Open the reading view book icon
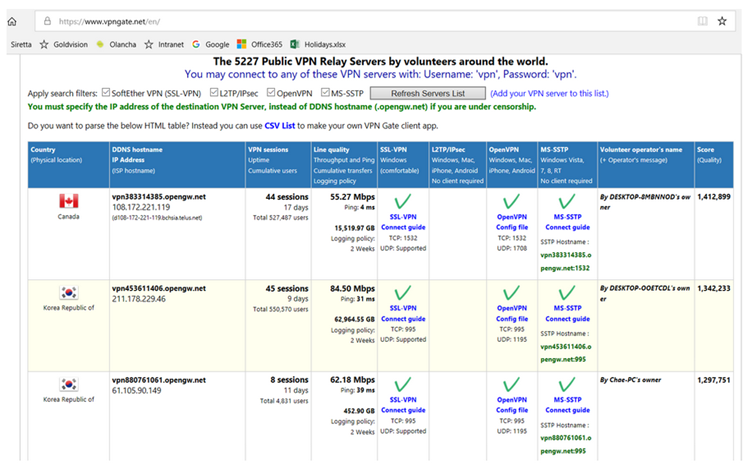 [x=703, y=21]
